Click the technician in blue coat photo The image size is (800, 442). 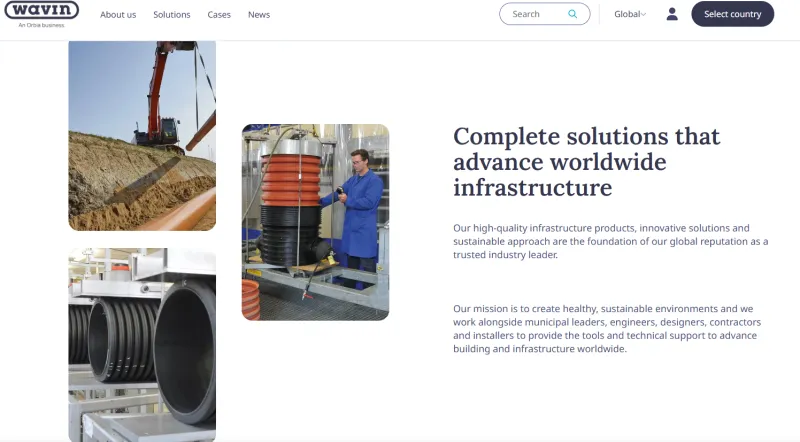(x=315, y=222)
